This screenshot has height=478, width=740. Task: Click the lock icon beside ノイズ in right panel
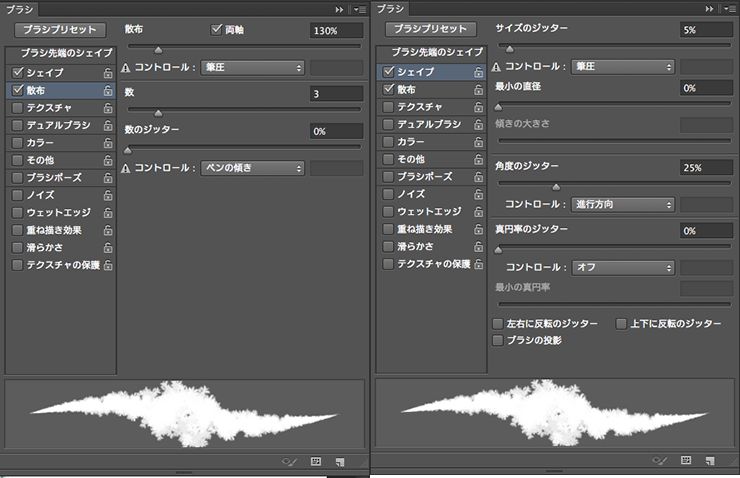click(x=478, y=194)
